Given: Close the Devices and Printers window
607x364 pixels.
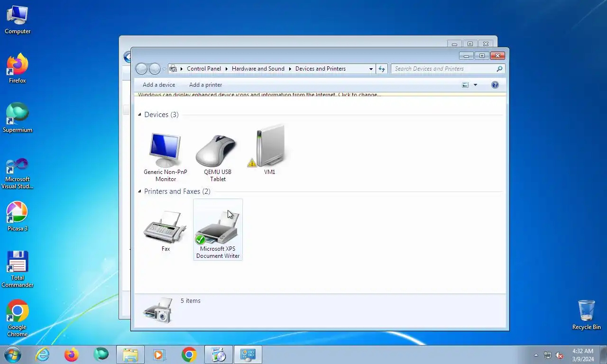Looking at the screenshot, I should (497, 56).
